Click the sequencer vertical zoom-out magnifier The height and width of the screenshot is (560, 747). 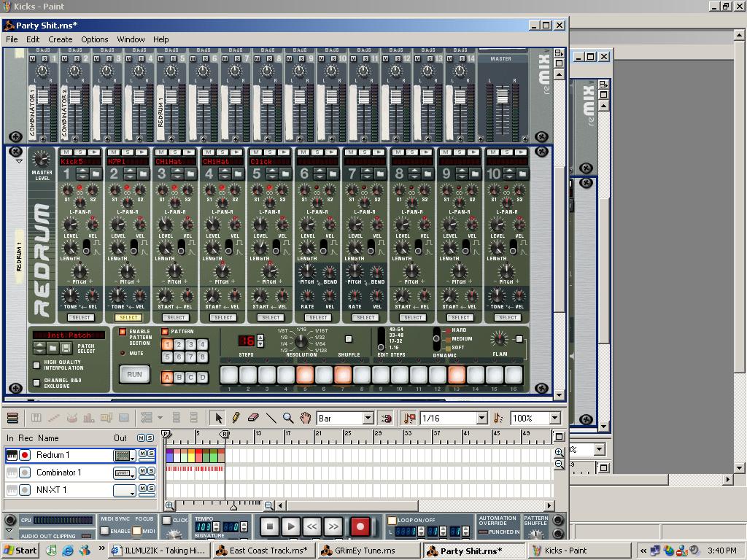coord(560,464)
